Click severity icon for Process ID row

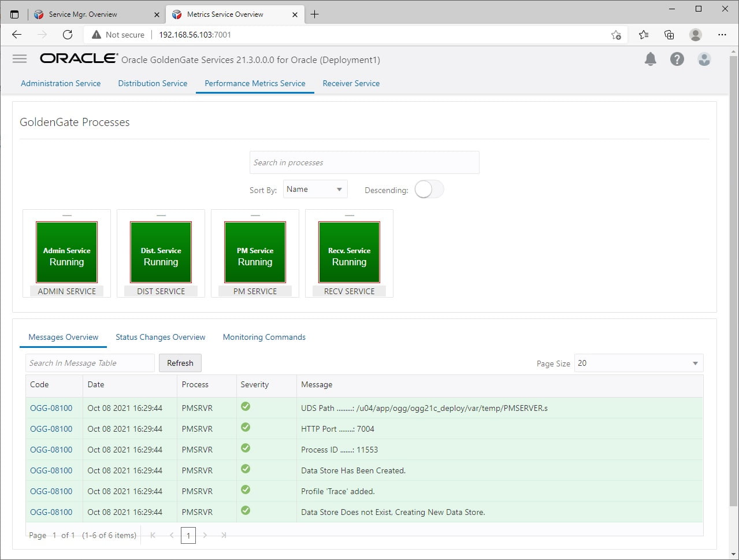[246, 448]
